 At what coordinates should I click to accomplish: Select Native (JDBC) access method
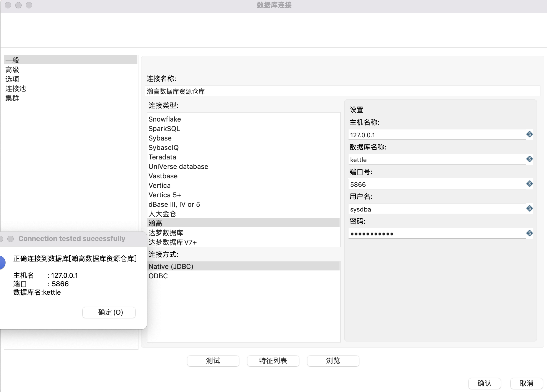[171, 267]
